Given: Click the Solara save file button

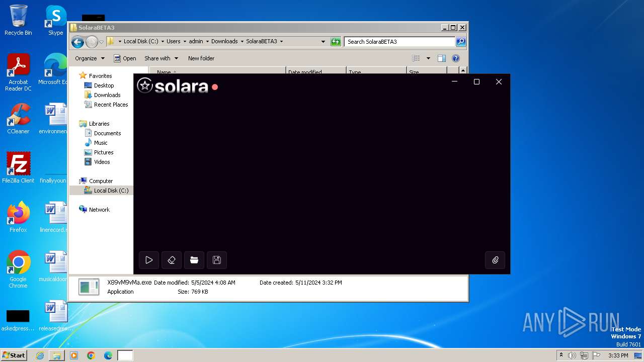Looking at the screenshot, I should (x=217, y=260).
